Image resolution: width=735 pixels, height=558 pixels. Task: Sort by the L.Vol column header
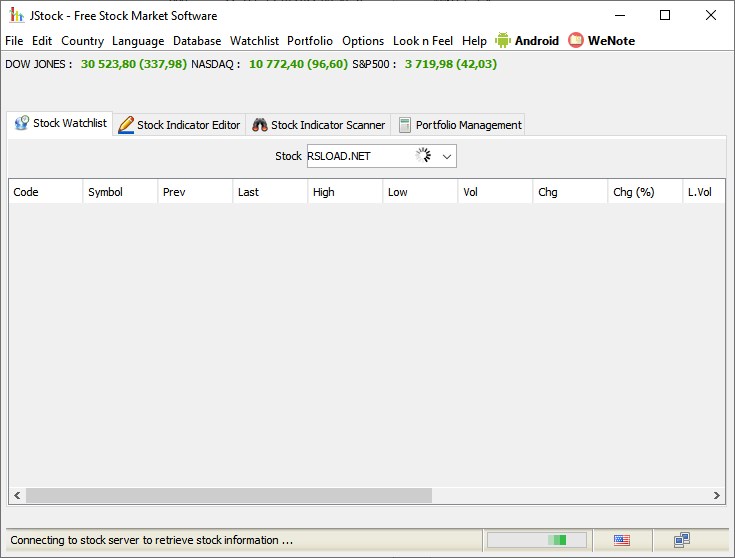click(x=704, y=192)
